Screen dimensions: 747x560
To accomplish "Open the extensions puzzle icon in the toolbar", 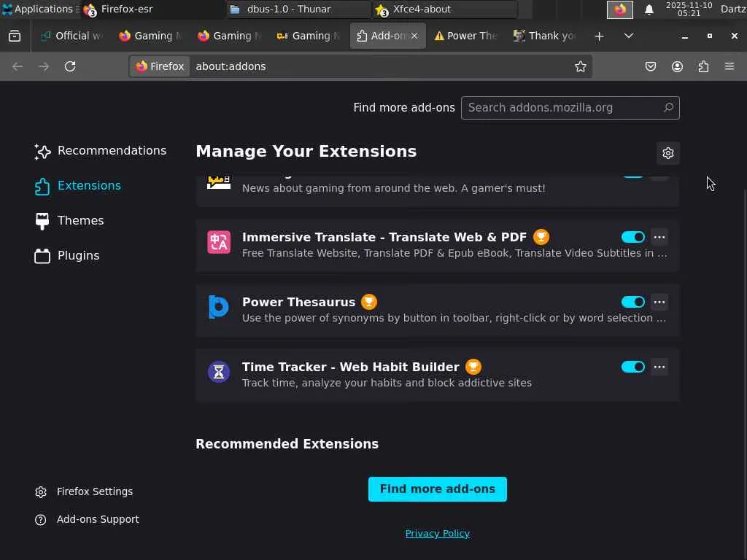I will click(x=703, y=66).
